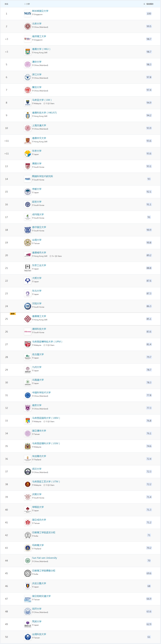
Task: Open 香港理工大学 link
Action: (39, 316)
